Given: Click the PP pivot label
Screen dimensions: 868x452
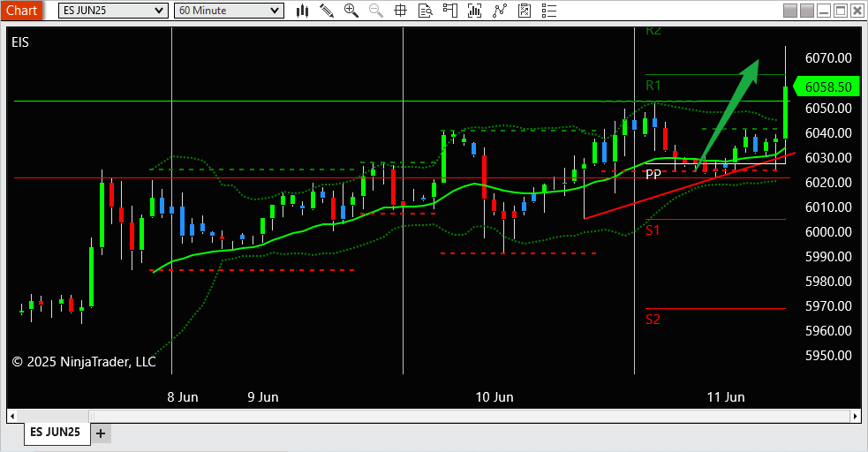Looking at the screenshot, I should point(653,174).
